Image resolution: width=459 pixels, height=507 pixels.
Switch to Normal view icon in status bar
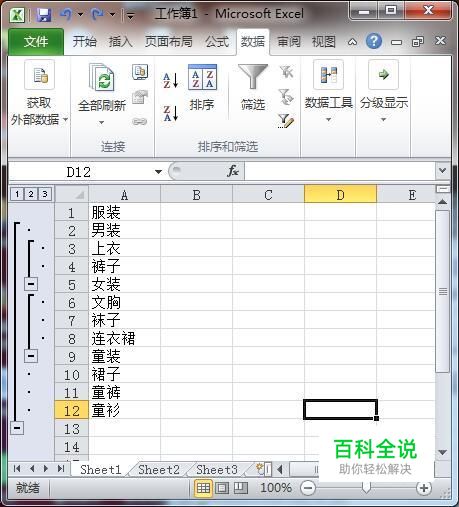pos(203,488)
